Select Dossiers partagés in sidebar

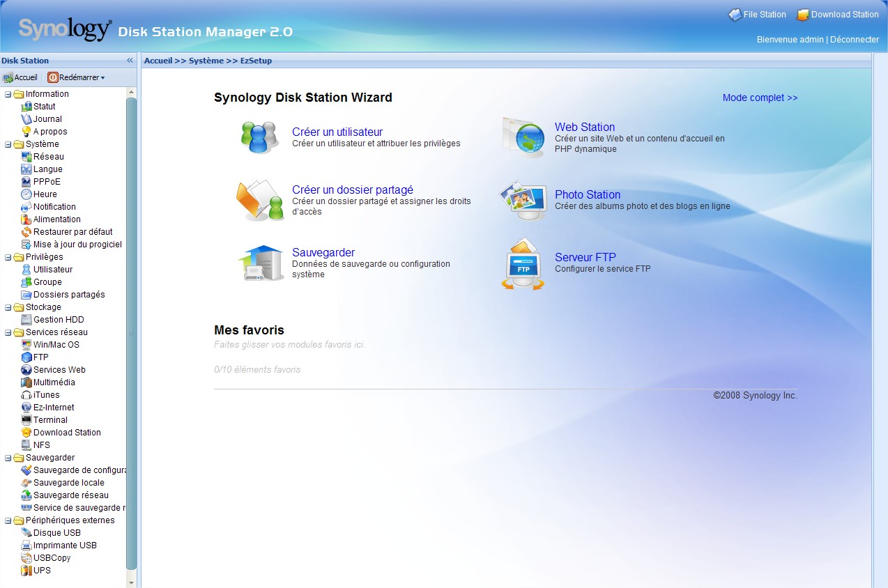[x=69, y=295]
